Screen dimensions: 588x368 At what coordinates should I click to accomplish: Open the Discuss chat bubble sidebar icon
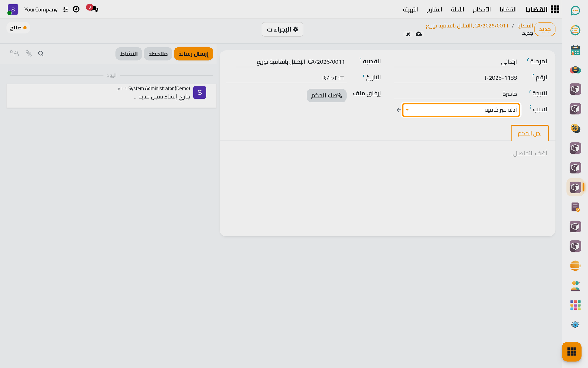point(575,11)
